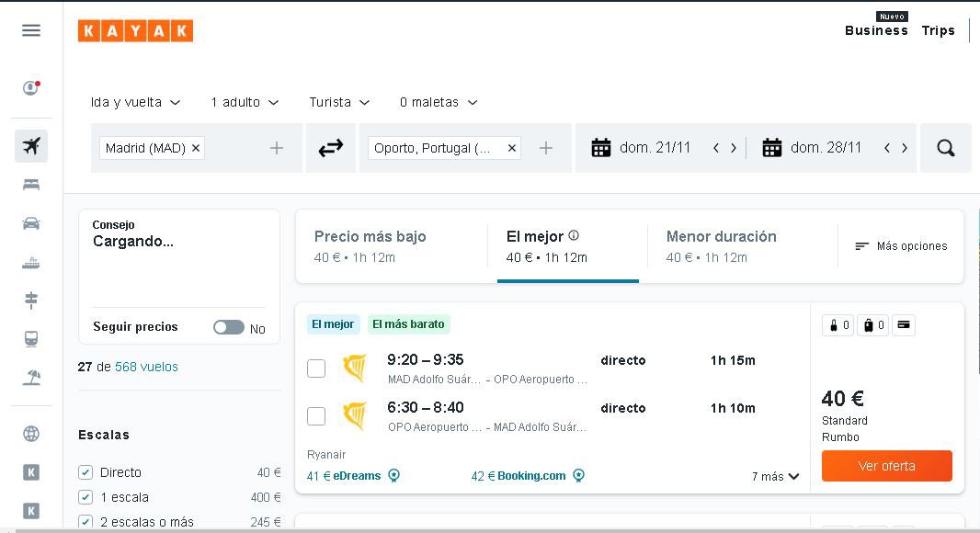Screen dimensions: 980x533
Task: Click the Madrid (MAD) origin field
Action: coord(196,148)
